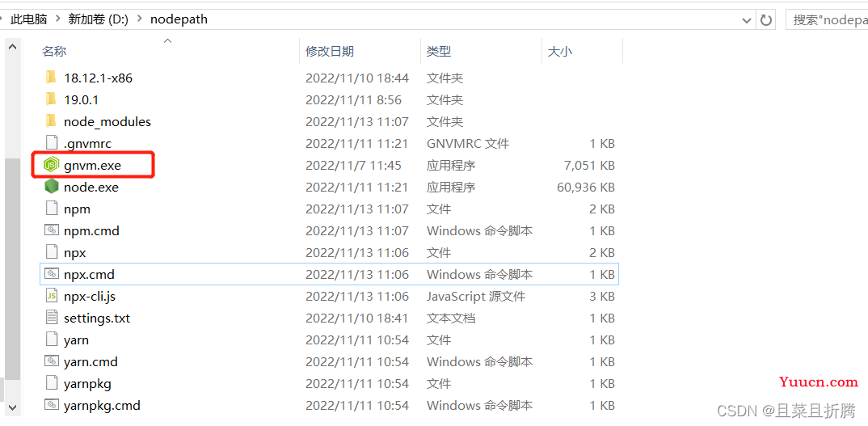Select the node_modules name text
868x426 pixels.
coord(107,121)
